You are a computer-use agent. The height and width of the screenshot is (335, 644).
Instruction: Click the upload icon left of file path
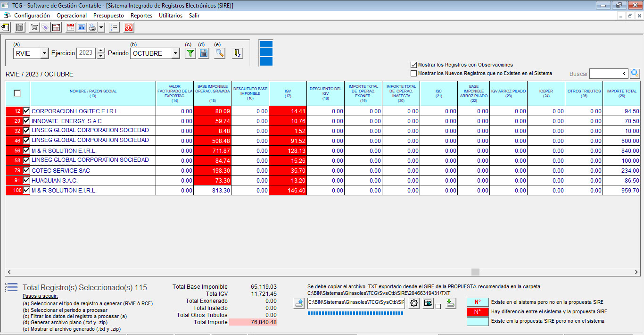298,303
